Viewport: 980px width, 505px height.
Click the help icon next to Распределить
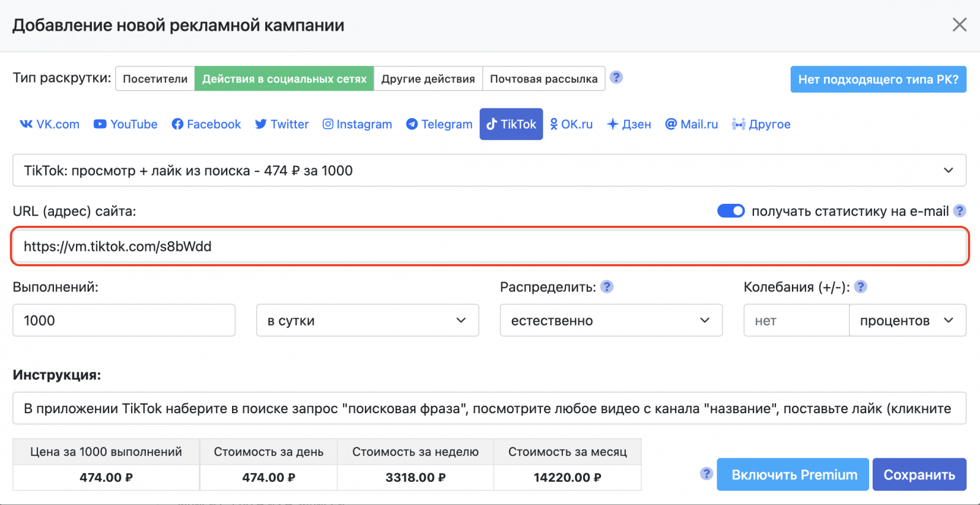(x=607, y=287)
